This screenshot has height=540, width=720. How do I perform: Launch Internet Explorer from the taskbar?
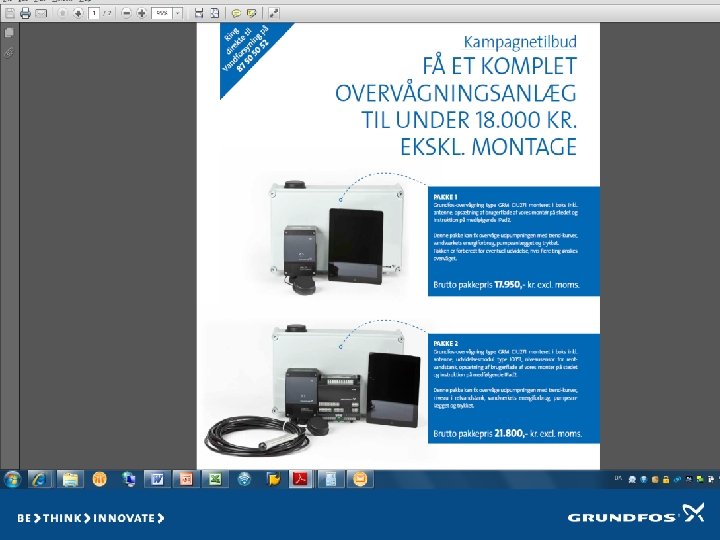(40, 479)
